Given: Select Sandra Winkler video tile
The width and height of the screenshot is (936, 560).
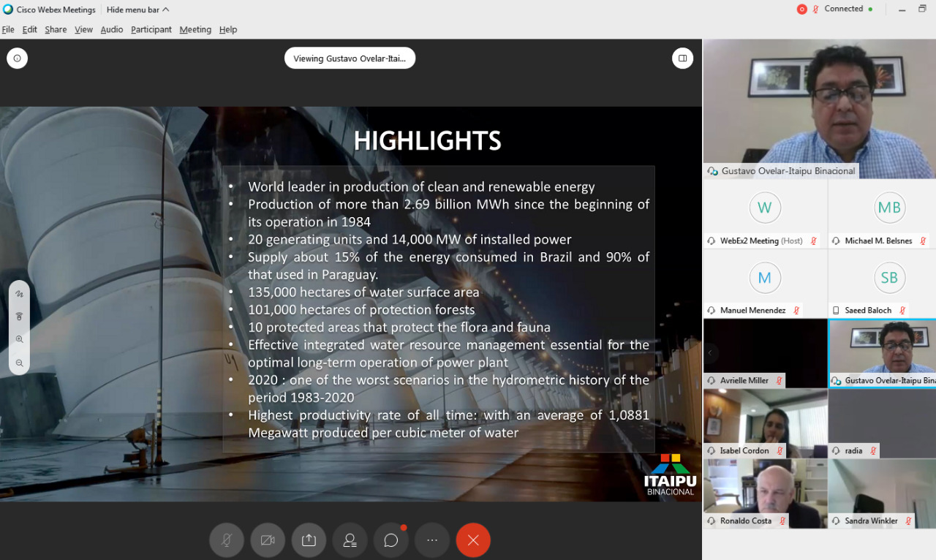Looking at the screenshot, I should pyautogui.click(x=883, y=493).
